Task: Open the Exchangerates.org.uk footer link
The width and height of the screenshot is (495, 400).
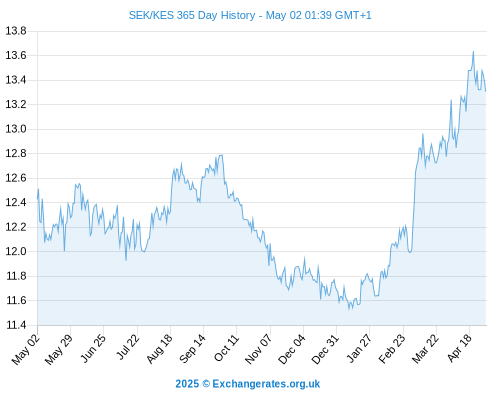Action: [x=247, y=384]
